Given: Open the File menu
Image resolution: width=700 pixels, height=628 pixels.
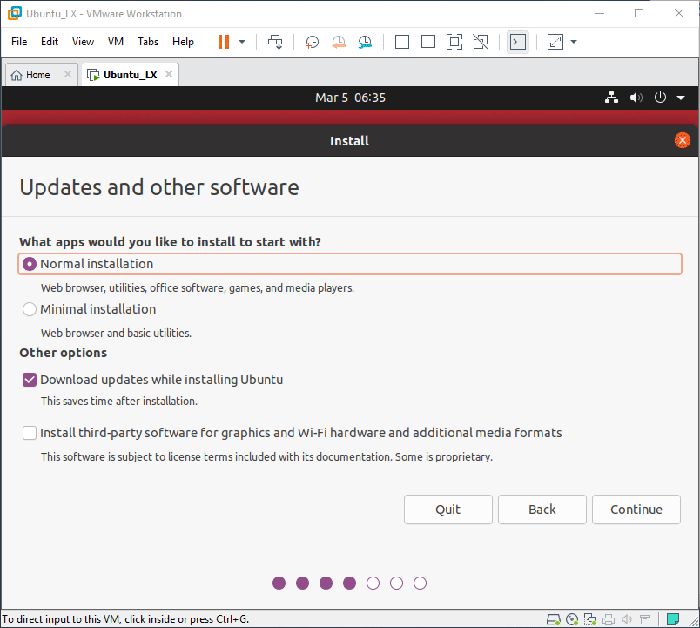Looking at the screenshot, I should [19, 42].
